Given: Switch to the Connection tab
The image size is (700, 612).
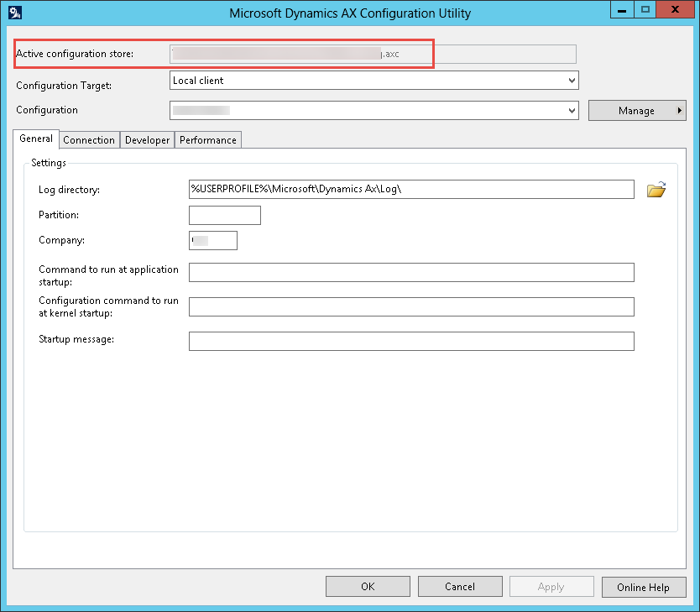Looking at the screenshot, I should pyautogui.click(x=89, y=139).
